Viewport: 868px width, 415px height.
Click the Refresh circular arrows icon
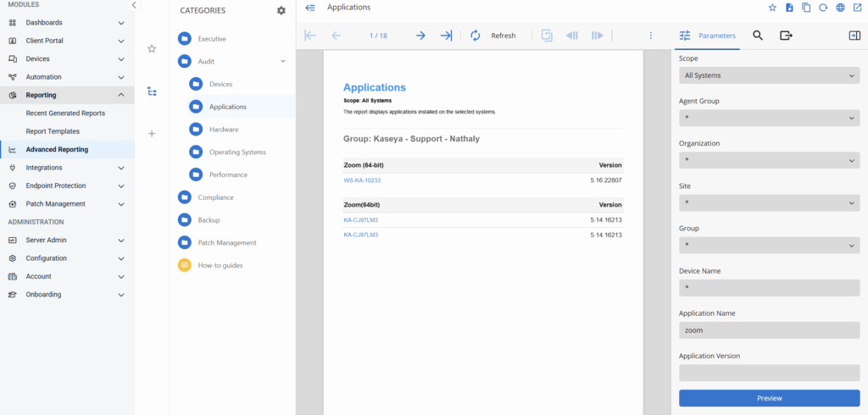(475, 36)
